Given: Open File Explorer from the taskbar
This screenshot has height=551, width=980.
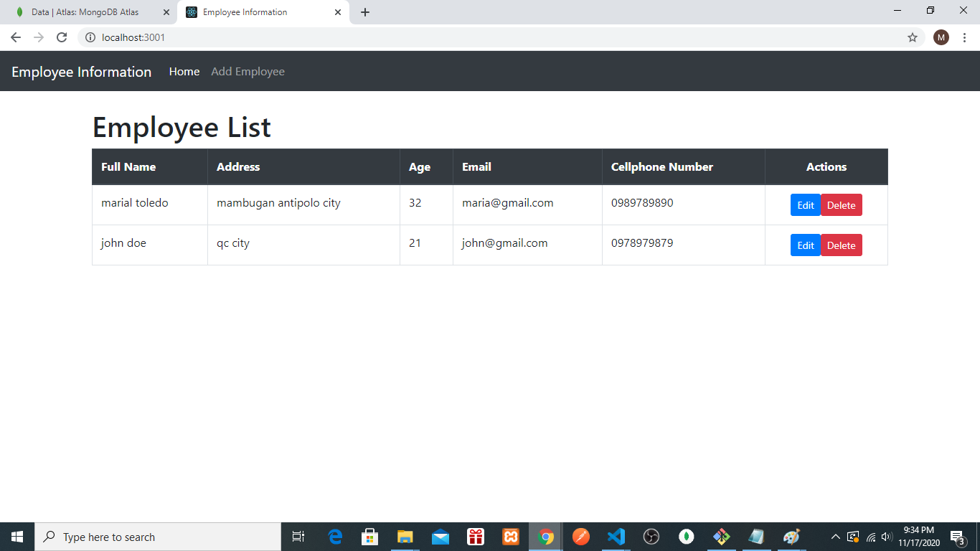Looking at the screenshot, I should (405, 536).
